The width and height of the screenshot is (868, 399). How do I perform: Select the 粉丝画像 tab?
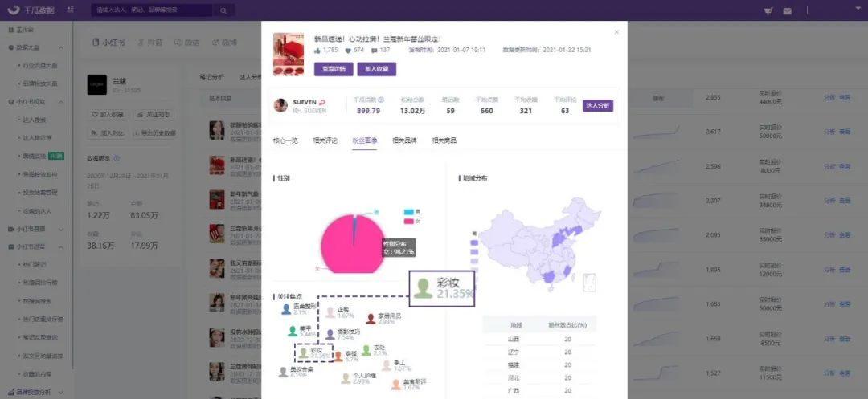click(x=366, y=140)
